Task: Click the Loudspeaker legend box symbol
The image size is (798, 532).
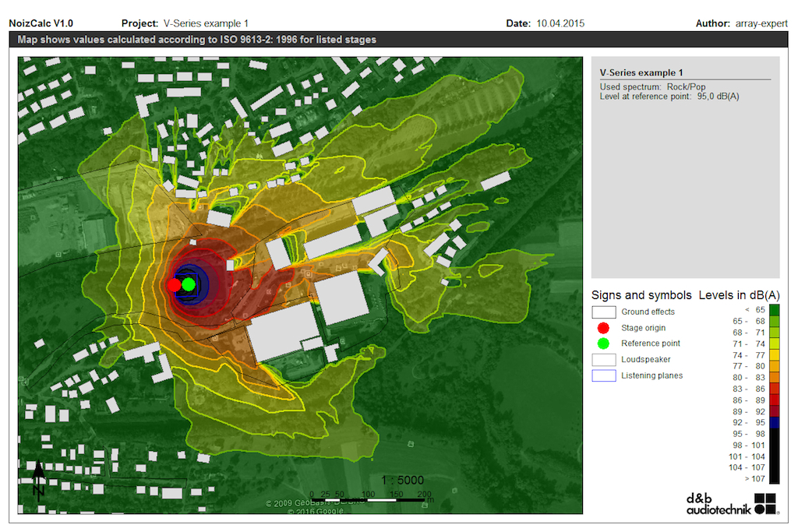Action: [603, 360]
